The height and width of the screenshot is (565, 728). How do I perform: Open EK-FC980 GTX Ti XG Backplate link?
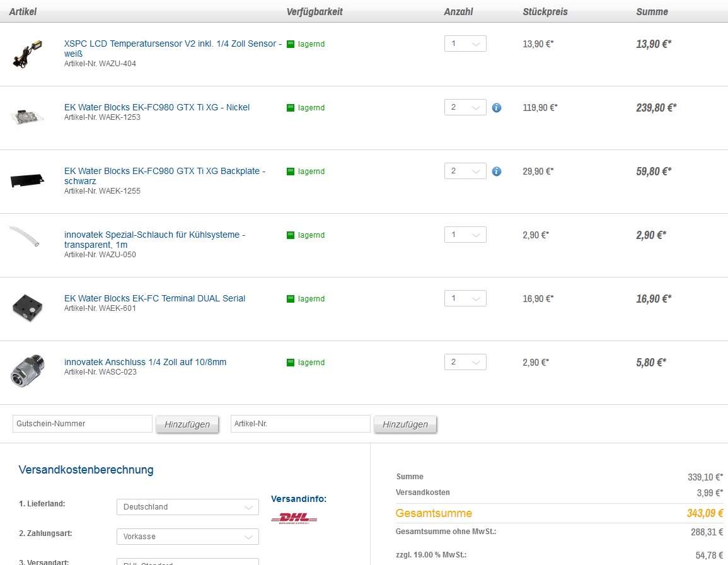(x=165, y=176)
